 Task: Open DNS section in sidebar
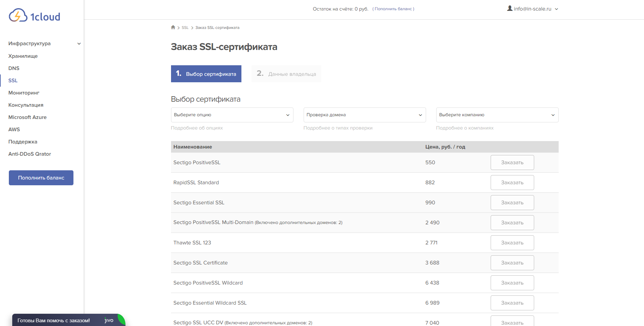14,68
